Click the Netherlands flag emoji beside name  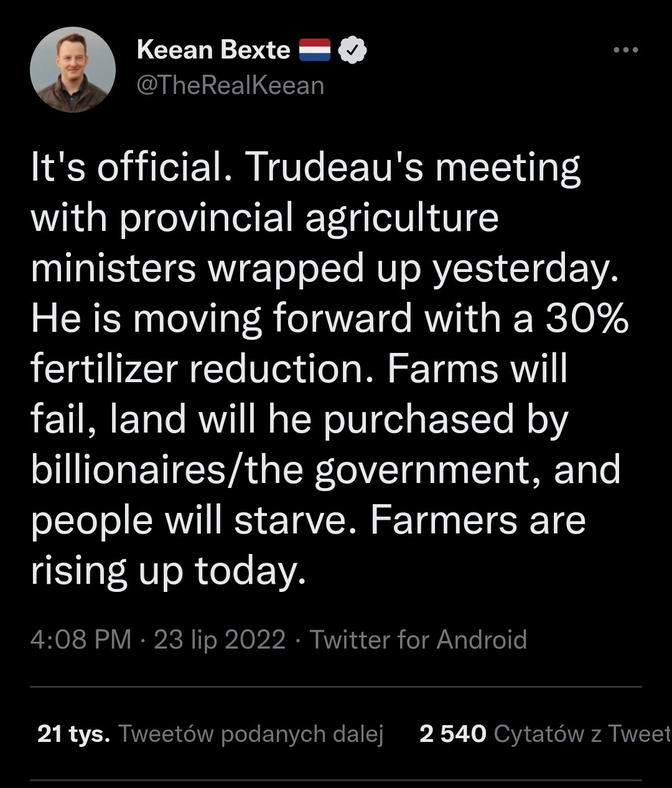tap(315, 50)
